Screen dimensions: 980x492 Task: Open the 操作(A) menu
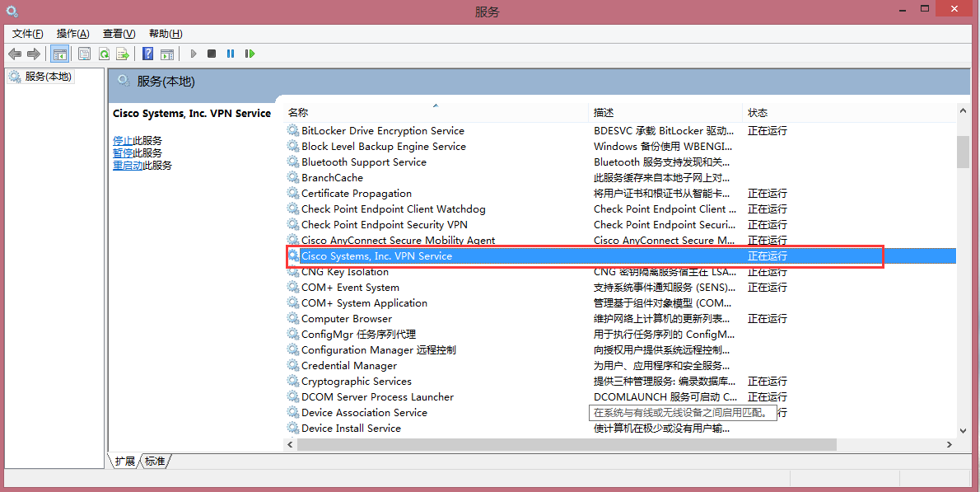73,34
